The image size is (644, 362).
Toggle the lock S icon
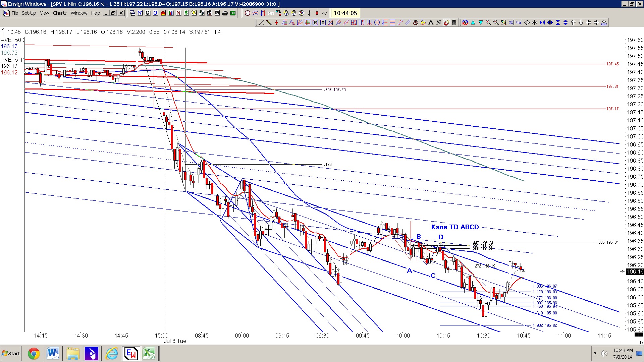pyautogui.click(x=286, y=13)
